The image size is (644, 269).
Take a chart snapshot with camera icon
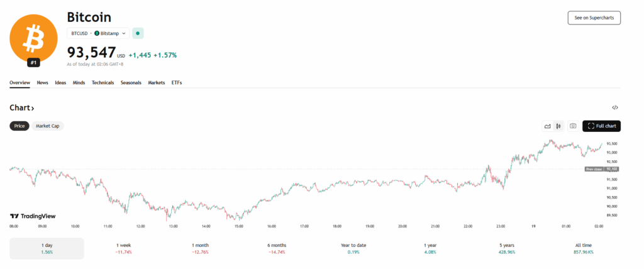pos(573,126)
